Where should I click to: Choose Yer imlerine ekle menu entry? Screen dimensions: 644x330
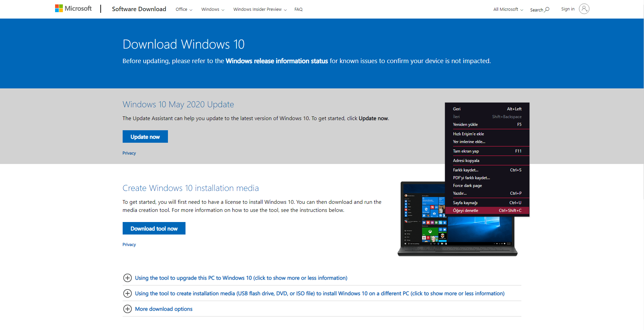(x=487, y=142)
